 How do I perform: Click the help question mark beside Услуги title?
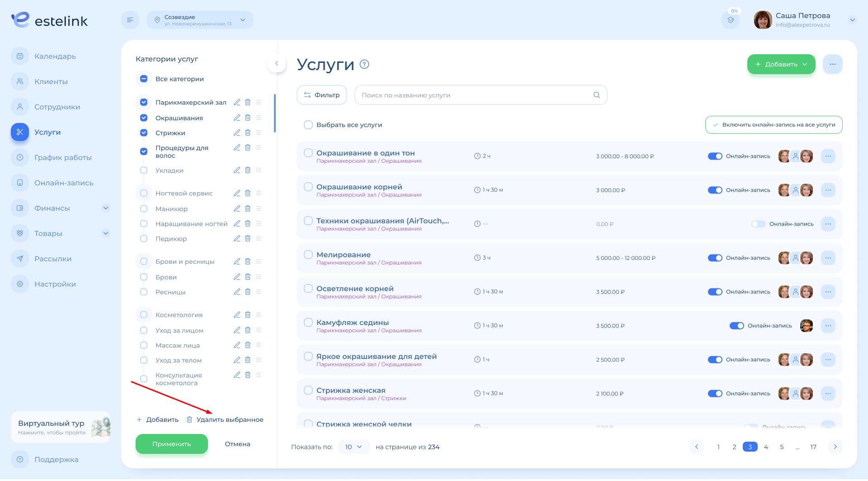(x=364, y=64)
